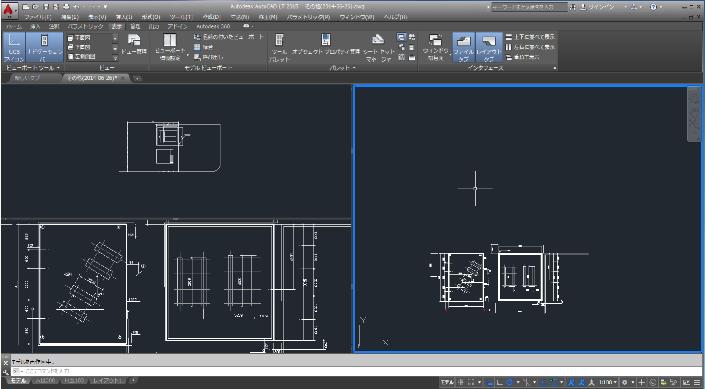Image resolution: width=705 pixels, height=389 pixels.
Task: Open the Interface panel dialog launcher arrow
Action: tap(555, 68)
